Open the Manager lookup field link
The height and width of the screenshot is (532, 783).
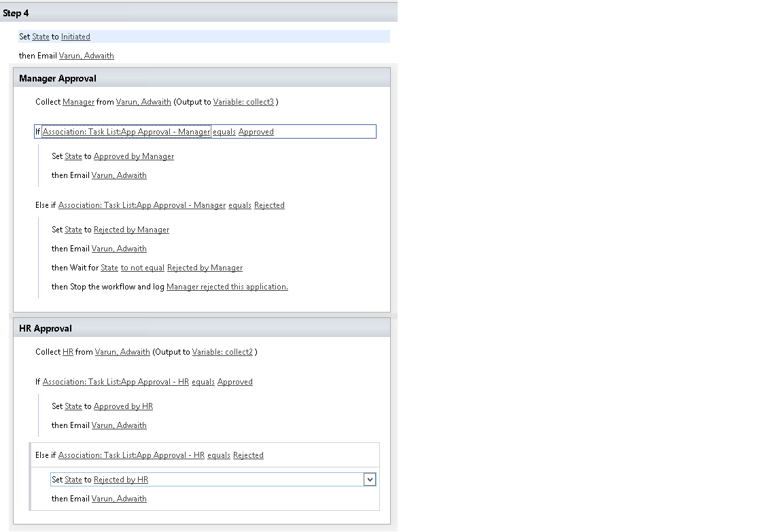pyautogui.click(x=77, y=101)
